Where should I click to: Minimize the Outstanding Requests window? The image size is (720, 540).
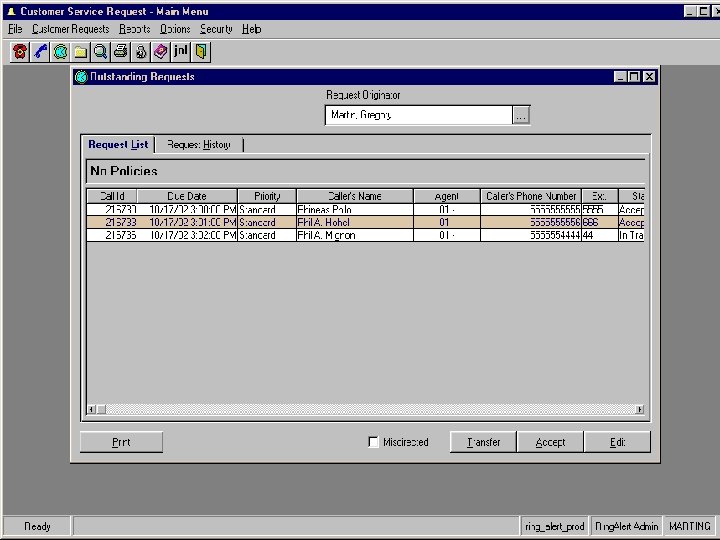coord(620,77)
